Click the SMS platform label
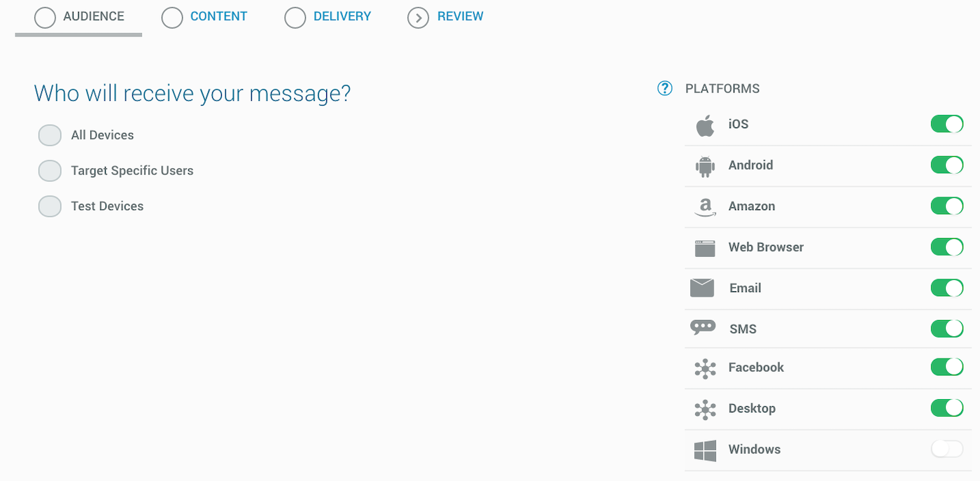The width and height of the screenshot is (980, 481). [743, 329]
